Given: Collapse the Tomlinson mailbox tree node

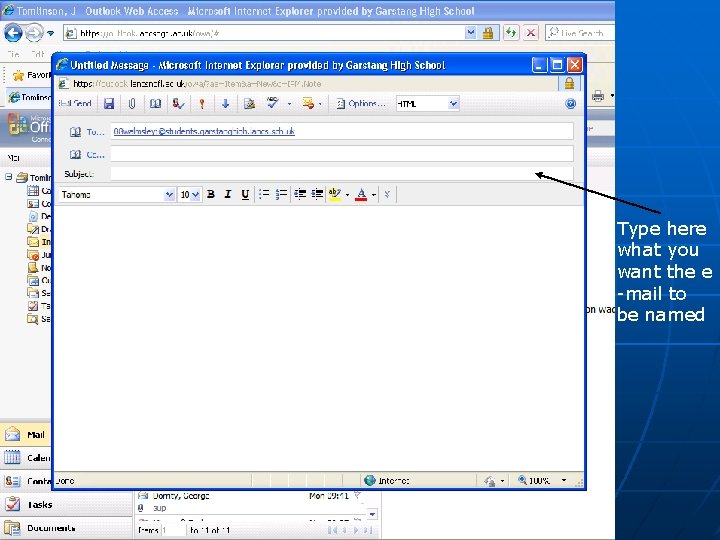Looking at the screenshot, I should (x=8, y=176).
